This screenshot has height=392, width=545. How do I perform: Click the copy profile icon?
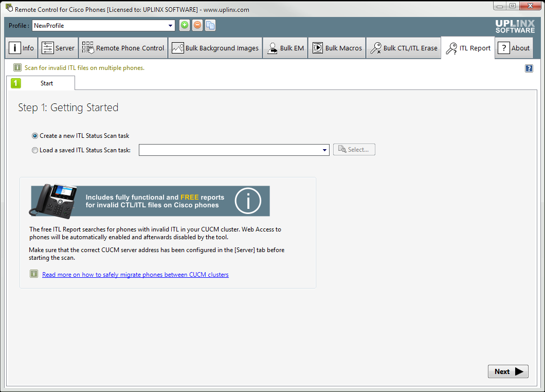[x=210, y=25]
